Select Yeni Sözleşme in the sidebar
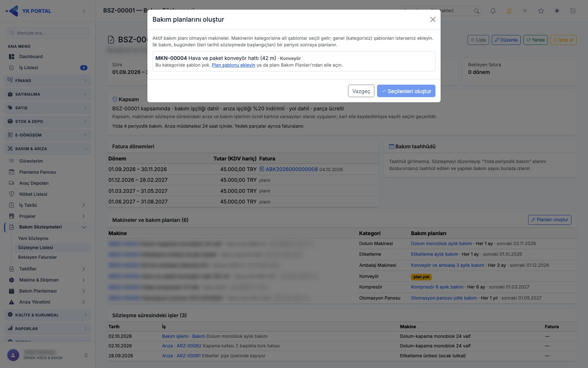This screenshot has height=368, width=588. (x=52, y=238)
